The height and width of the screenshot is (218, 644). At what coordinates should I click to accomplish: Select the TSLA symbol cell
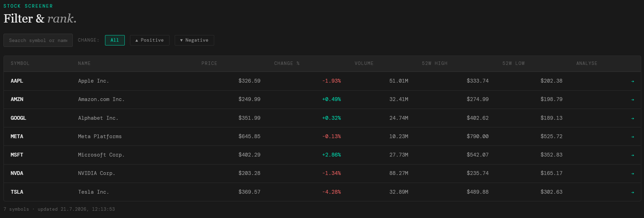(x=17, y=192)
